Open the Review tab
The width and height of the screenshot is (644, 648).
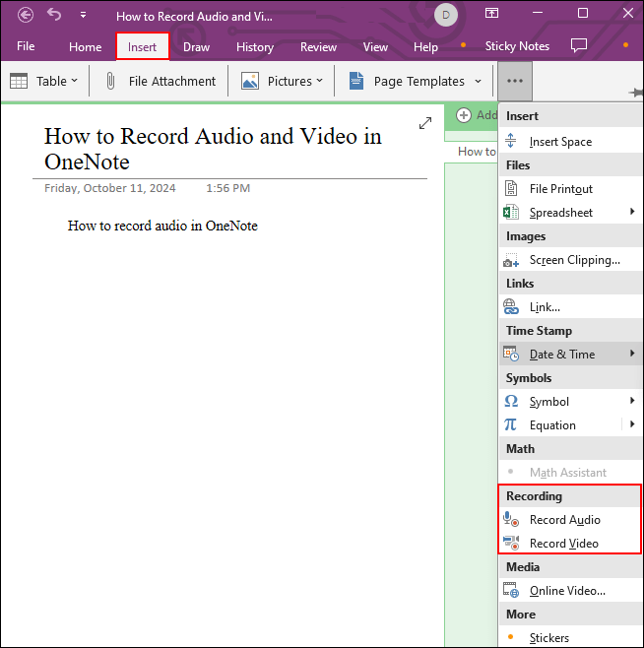(x=318, y=47)
